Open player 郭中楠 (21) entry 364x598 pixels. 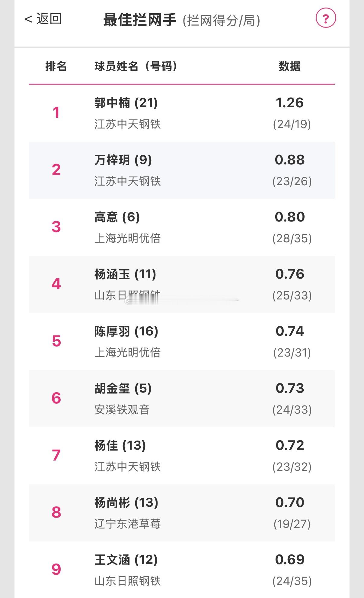click(x=126, y=103)
